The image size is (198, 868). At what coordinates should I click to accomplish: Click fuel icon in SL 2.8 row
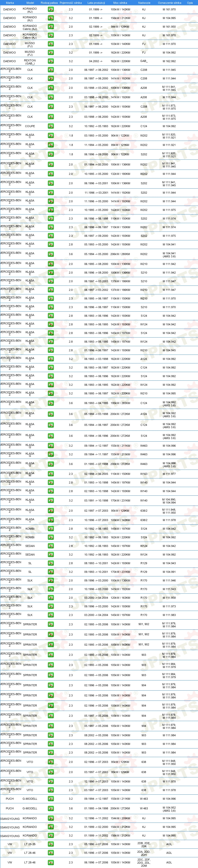point(51,563)
